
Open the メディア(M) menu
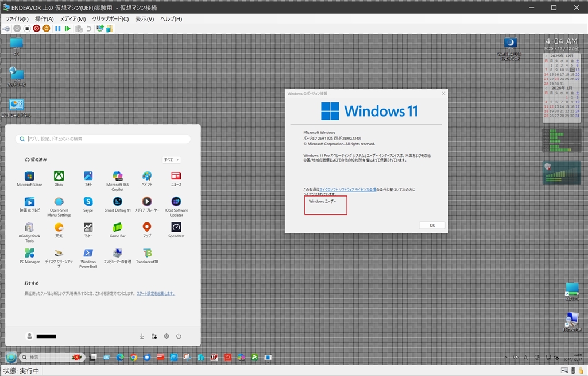coord(73,19)
